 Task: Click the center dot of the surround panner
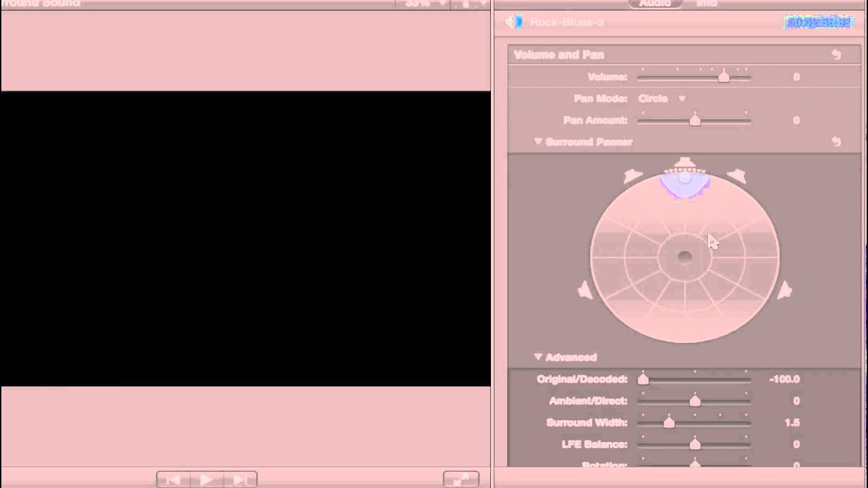tap(685, 257)
